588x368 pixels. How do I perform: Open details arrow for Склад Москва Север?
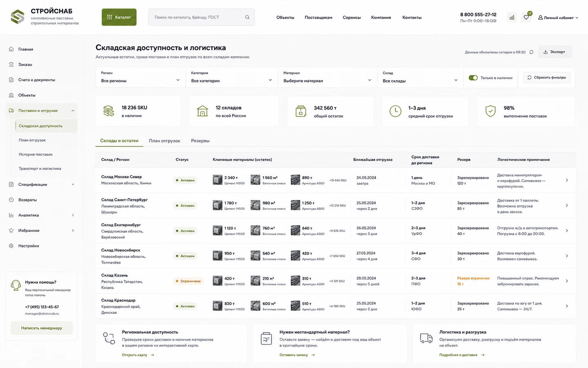point(567,180)
